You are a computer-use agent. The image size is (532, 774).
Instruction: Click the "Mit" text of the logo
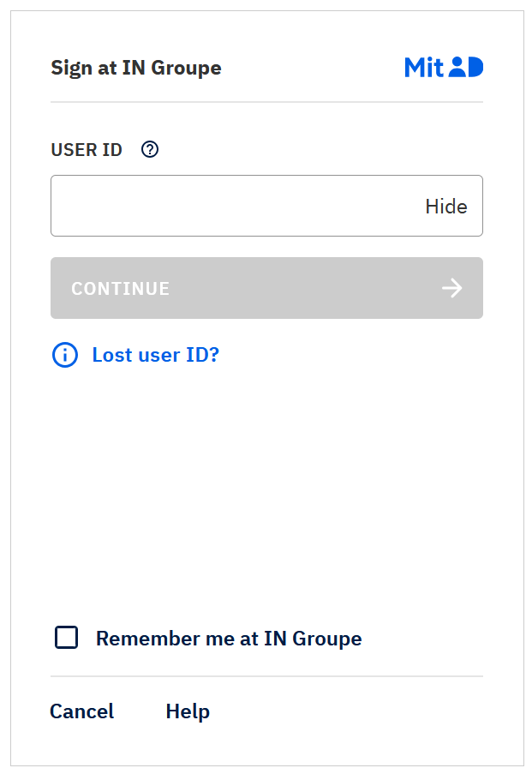coord(424,68)
